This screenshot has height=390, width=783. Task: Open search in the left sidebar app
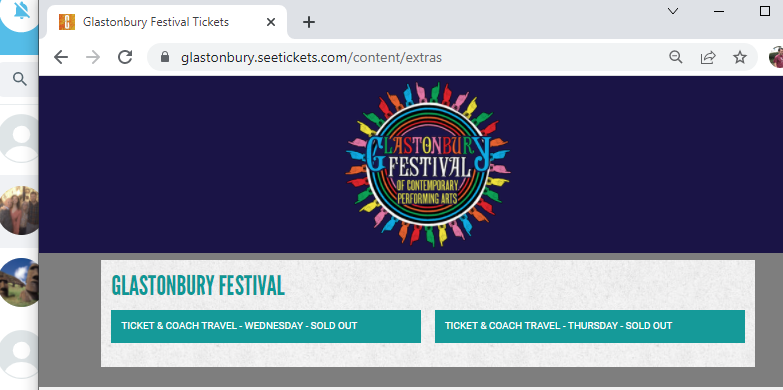pyautogui.click(x=19, y=79)
